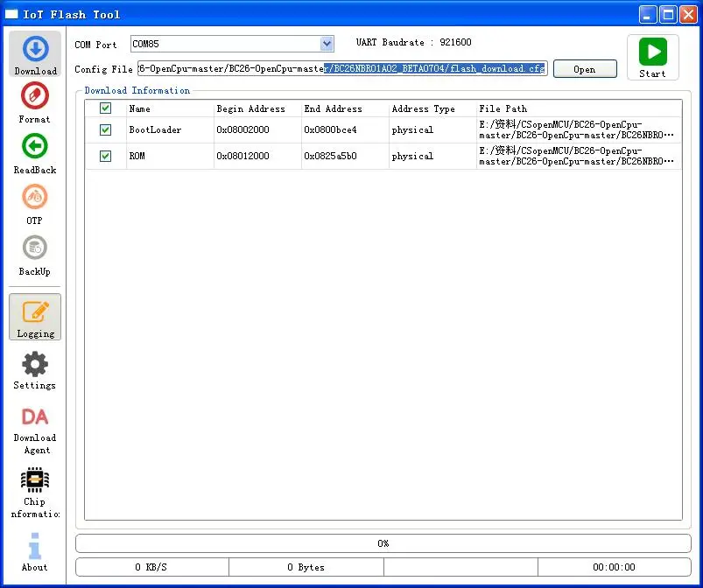Open the ReadBack function
703x588 pixels.
pos(34,153)
